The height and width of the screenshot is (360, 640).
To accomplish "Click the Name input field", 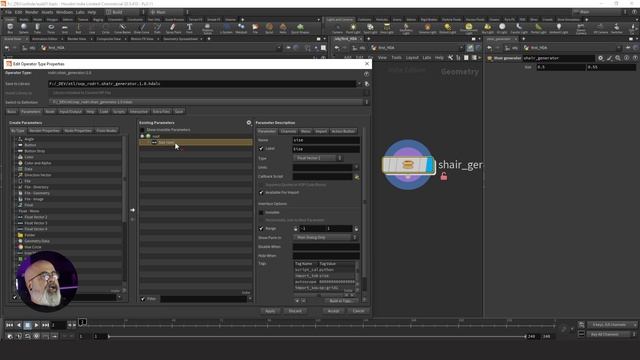I will click(x=326, y=140).
